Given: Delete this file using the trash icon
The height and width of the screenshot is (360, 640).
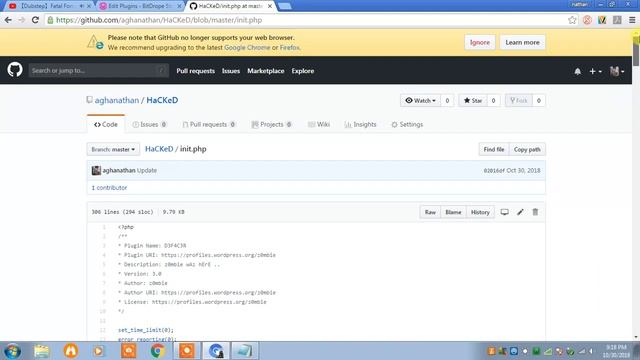Looking at the screenshot, I should pos(535,212).
